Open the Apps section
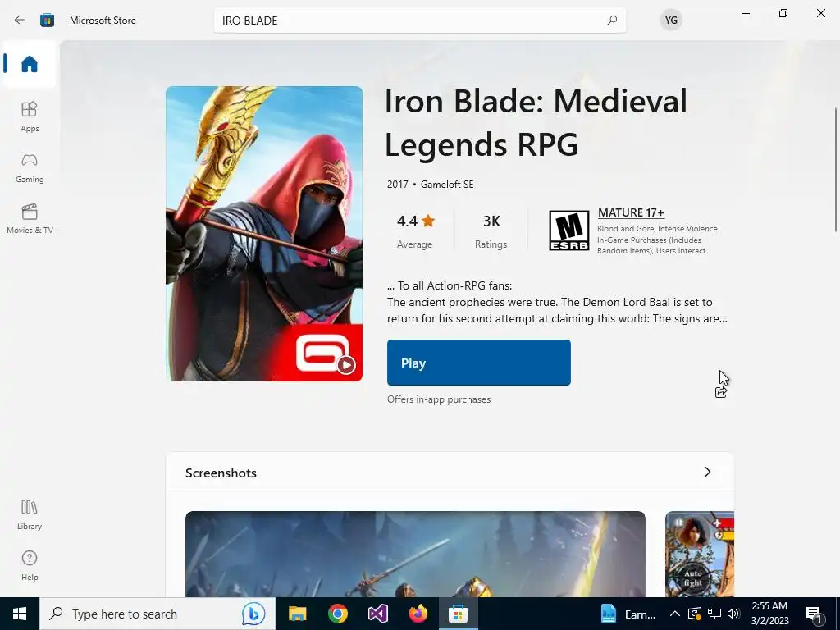Viewport: 840px width, 630px height. [x=30, y=116]
